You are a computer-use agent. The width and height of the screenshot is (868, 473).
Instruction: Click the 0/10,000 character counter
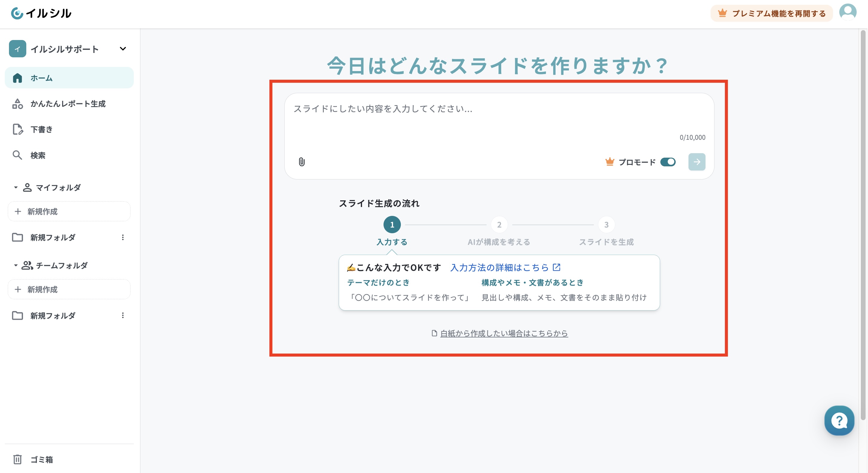(692, 137)
